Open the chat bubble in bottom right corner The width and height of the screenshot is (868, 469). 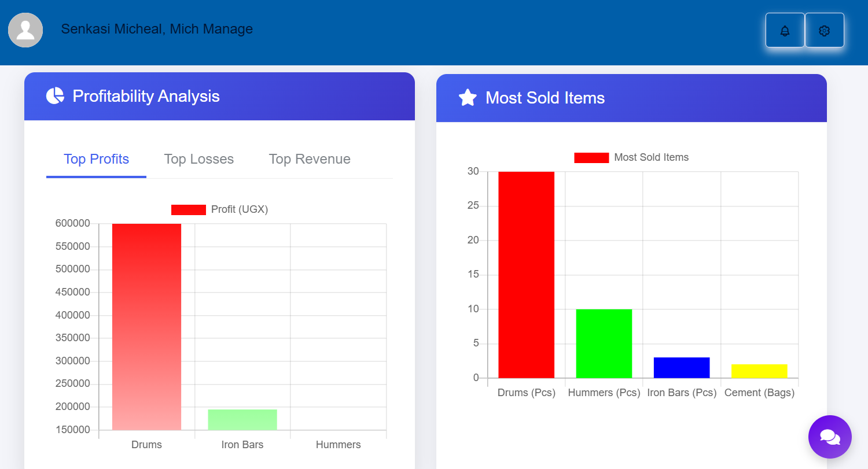click(830, 437)
